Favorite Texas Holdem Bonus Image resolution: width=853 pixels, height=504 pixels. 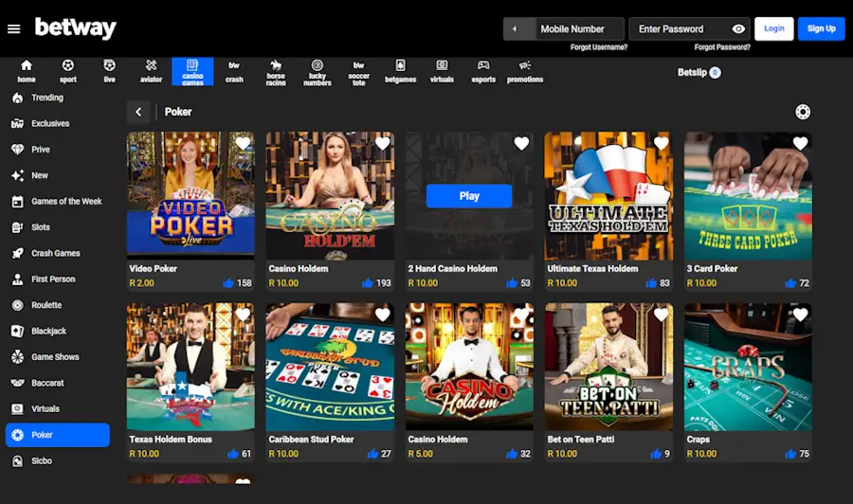(x=244, y=315)
